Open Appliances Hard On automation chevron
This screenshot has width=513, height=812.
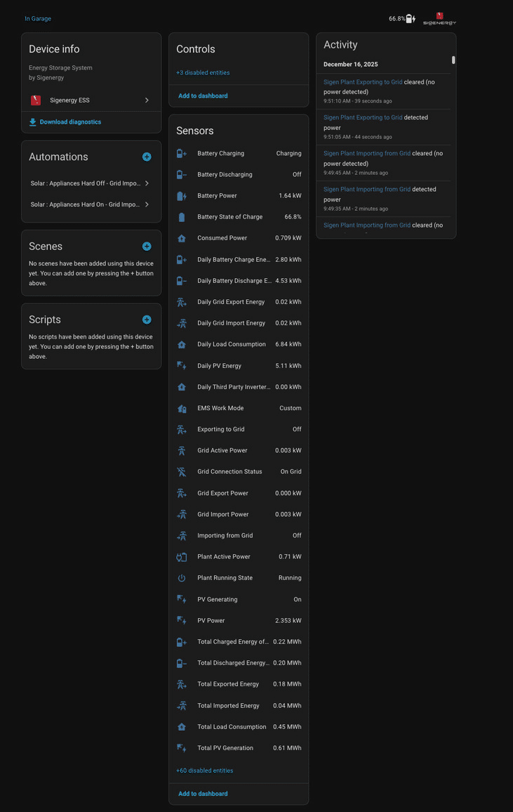(x=147, y=204)
